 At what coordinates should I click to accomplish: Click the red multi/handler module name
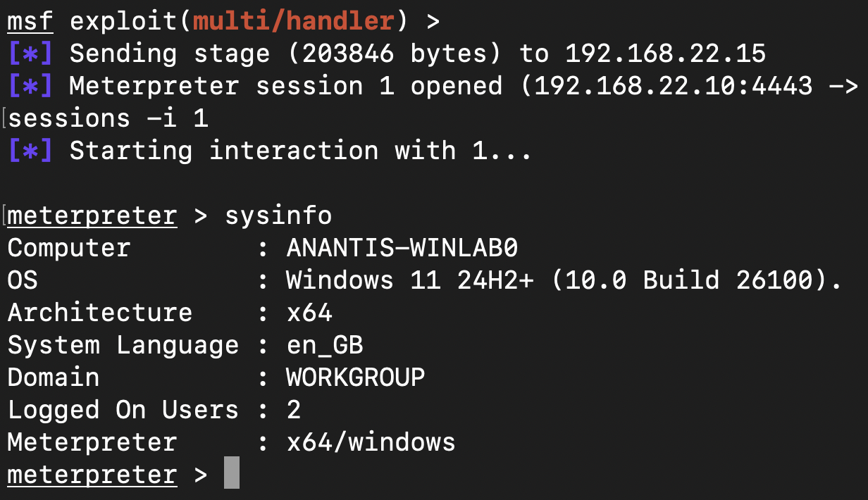[x=293, y=21]
